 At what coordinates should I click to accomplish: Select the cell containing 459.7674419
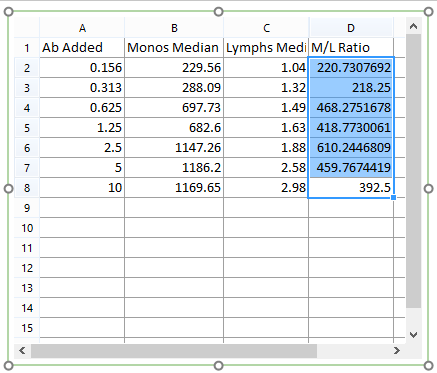[351, 168]
